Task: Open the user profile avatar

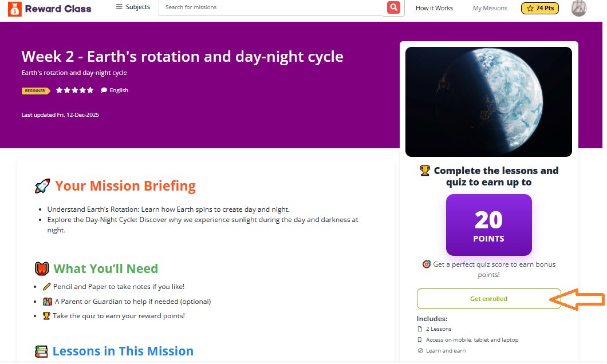Action: tap(579, 8)
